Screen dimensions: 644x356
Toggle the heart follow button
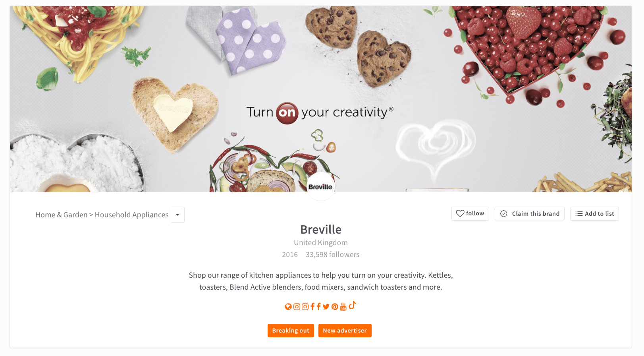tap(470, 213)
